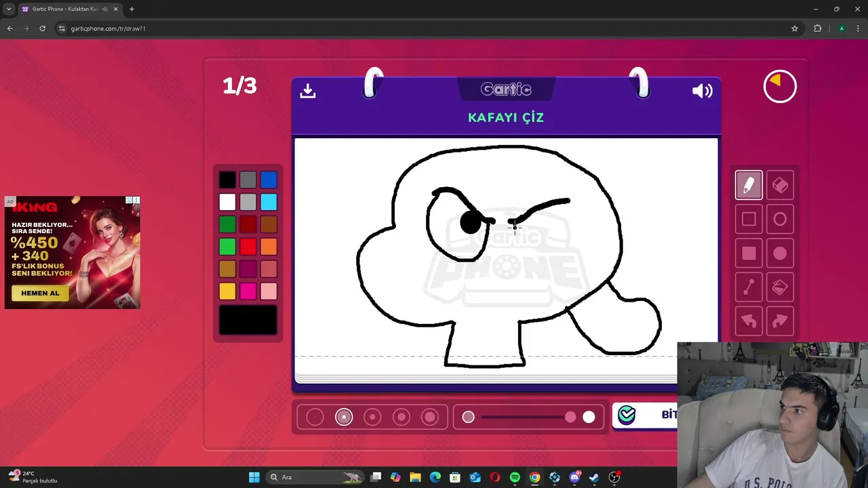Pick the hot pink color swatch
Image resolution: width=868 pixels, height=488 pixels.
click(x=248, y=291)
